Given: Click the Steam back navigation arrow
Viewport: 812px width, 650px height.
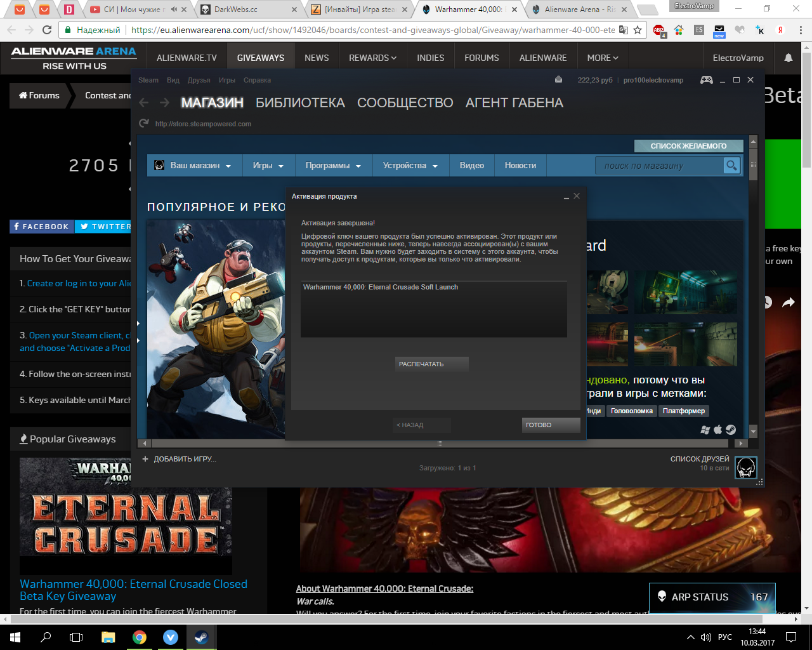Looking at the screenshot, I should click(144, 103).
